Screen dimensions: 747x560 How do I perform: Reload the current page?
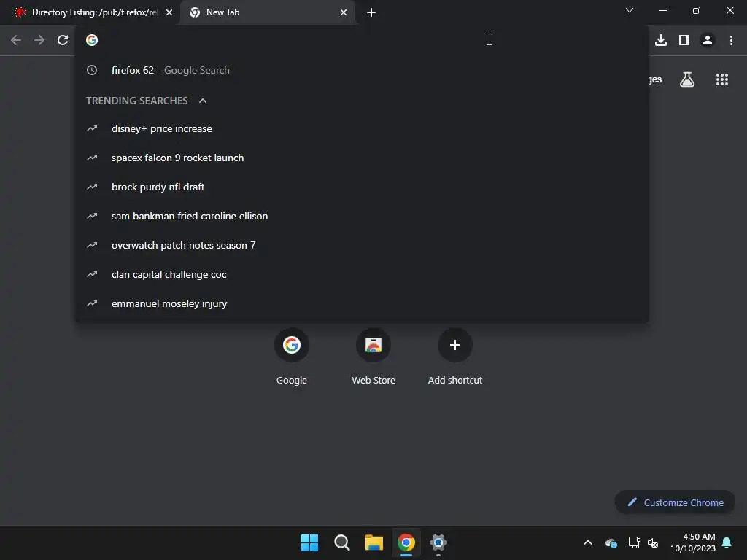(63, 40)
